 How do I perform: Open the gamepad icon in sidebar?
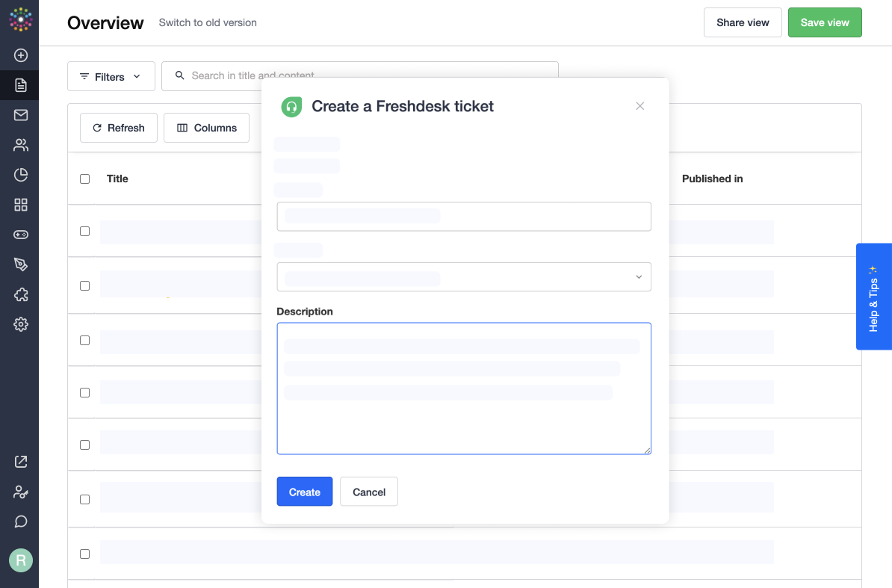tap(20, 235)
